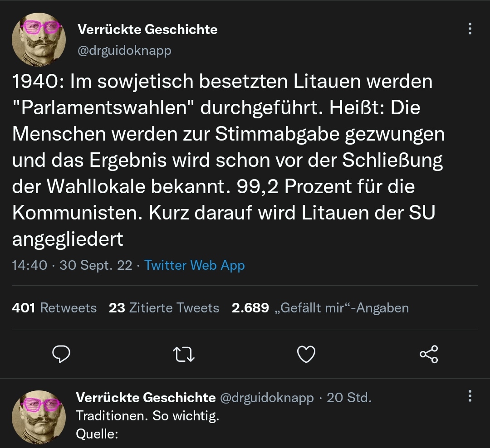Open the reply's 20 Std. timestamp
Screen dimensions: 490x448
pyautogui.click(x=348, y=398)
